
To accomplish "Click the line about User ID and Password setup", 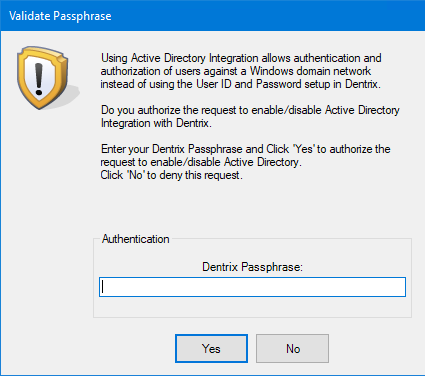I will [x=240, y=84].
